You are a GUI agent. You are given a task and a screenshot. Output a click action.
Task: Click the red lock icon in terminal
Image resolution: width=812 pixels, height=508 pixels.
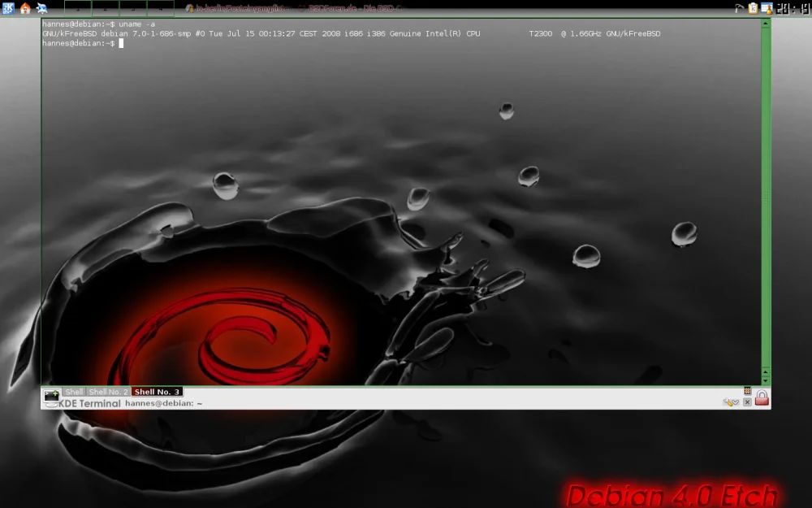(762, 398)
